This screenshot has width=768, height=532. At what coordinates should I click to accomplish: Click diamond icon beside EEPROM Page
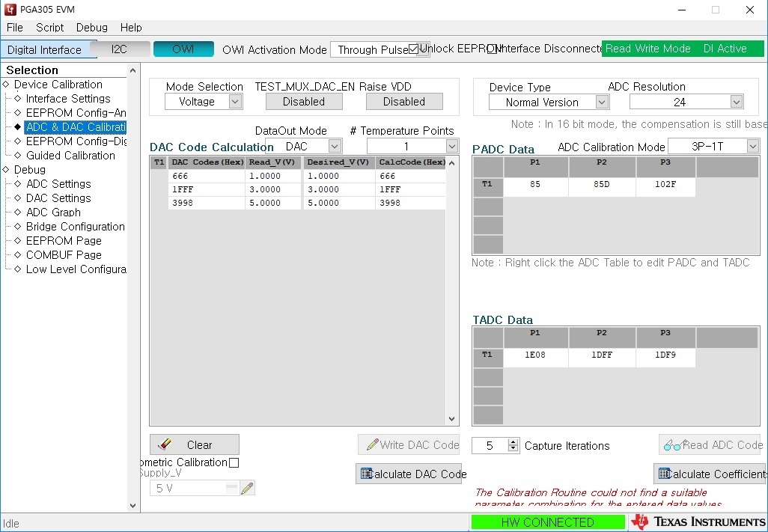click(18, 240)
